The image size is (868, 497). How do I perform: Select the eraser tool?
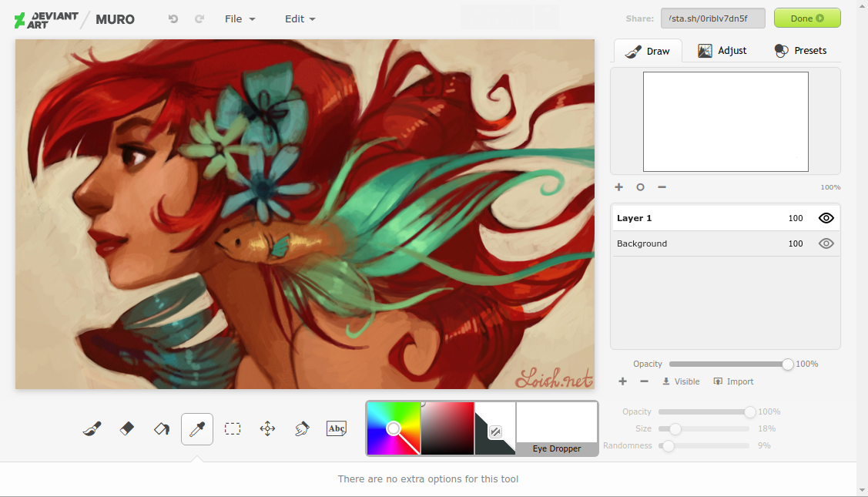pyautogui.click(x=127, y=429)
